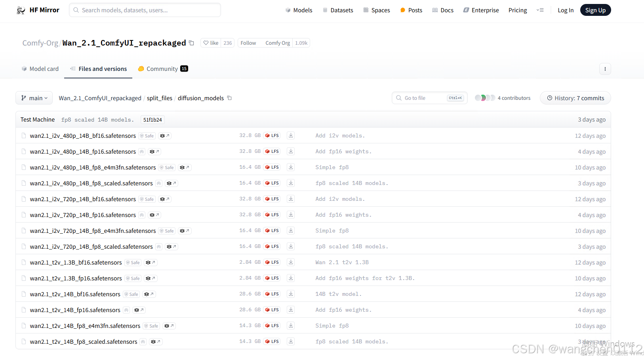Download wan2.1_i2v_720p_14B_fp8_e4m3fn.safetensors via download icon
Image resolution: width=644 pixels, height=360 pixels.
(291, 230)
